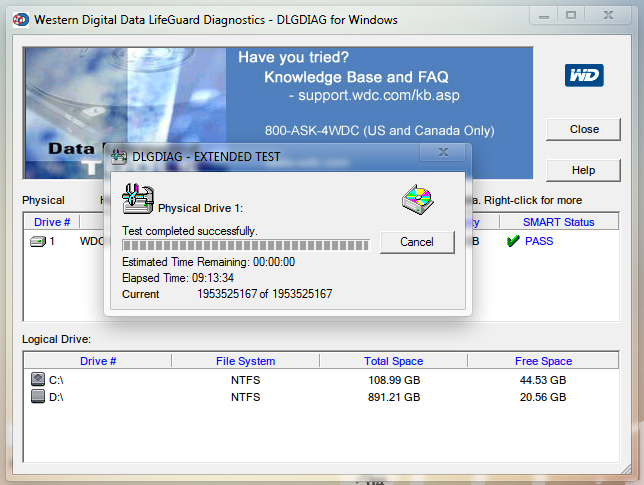Click the Current sector count text

[x=227, y=294]
